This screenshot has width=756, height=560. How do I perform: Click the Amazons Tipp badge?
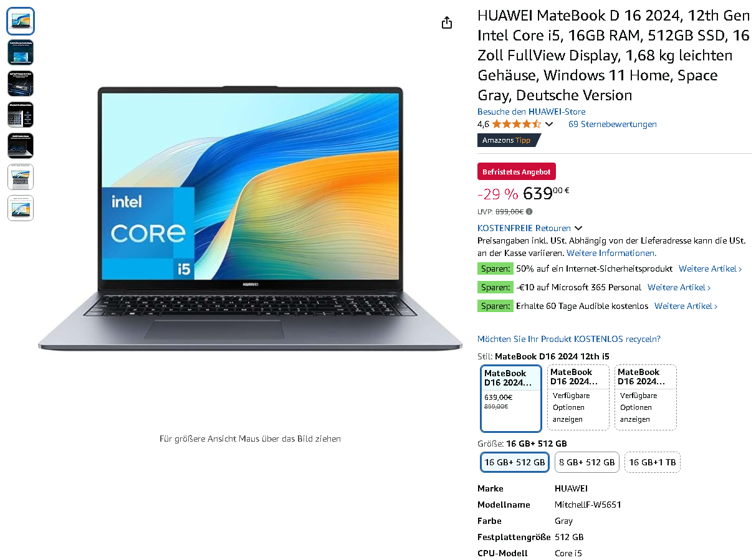tap(509, 140)
